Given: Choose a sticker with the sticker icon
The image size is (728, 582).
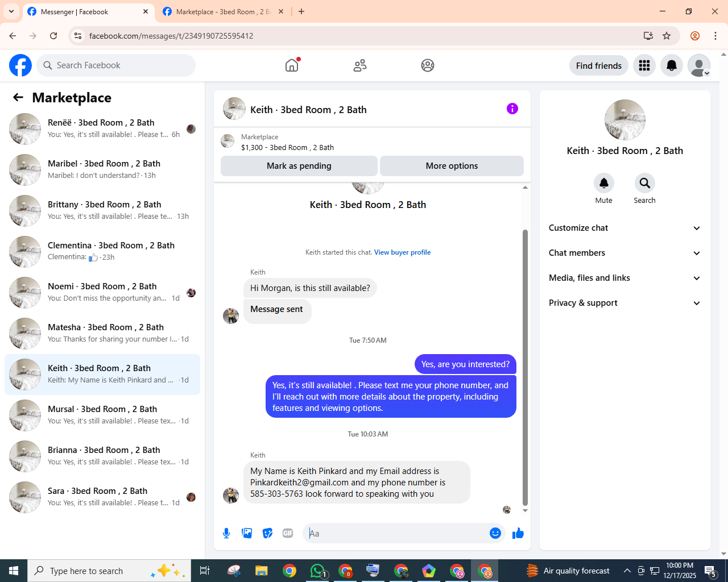Looking at the screenshot, I should point(267,533).
